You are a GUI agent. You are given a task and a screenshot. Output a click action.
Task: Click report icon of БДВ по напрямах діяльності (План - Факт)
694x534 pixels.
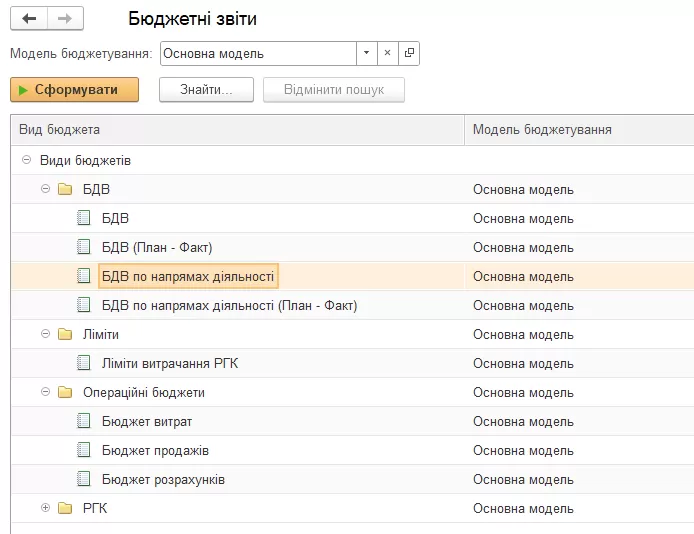point(84,304)
